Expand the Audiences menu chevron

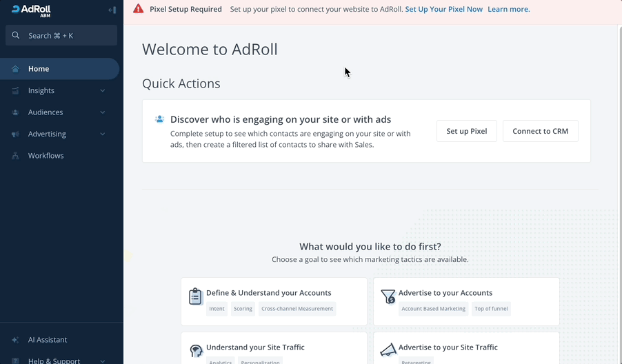tap(103, 112)
